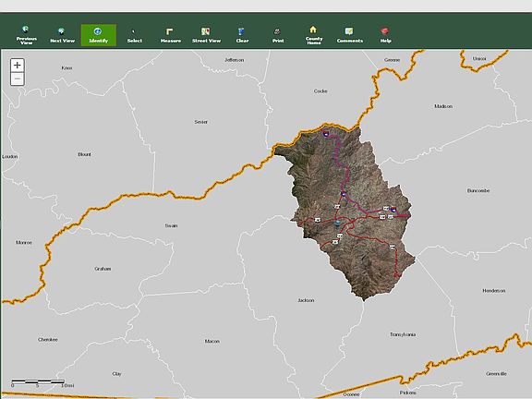Advance with Next View tool

(63, 35)
